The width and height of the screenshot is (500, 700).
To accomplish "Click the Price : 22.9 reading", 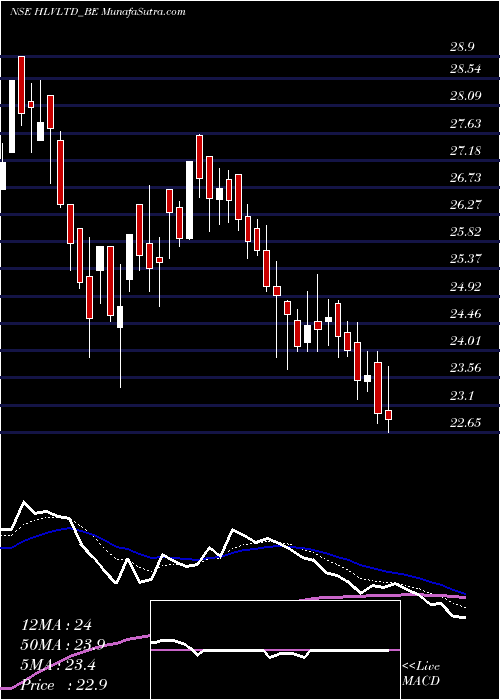I will tap(64, 684).
